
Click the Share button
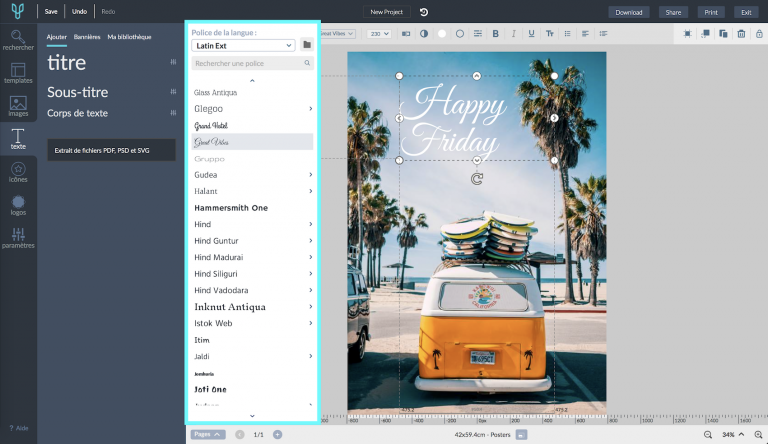click(x=673, y=12)
